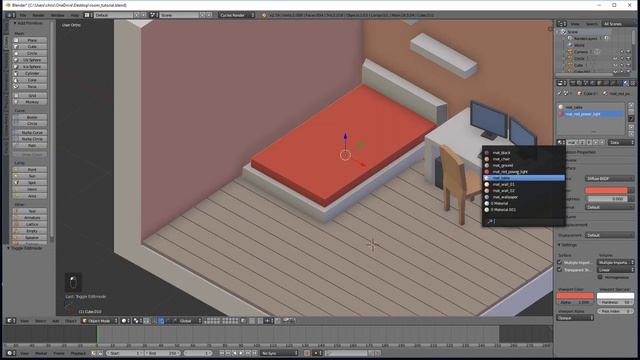Image resolution: width=640 pixels, height=360 pixels.
Task: Toggle Transparent Shadows checkbox
Action: tap(560, 270)
